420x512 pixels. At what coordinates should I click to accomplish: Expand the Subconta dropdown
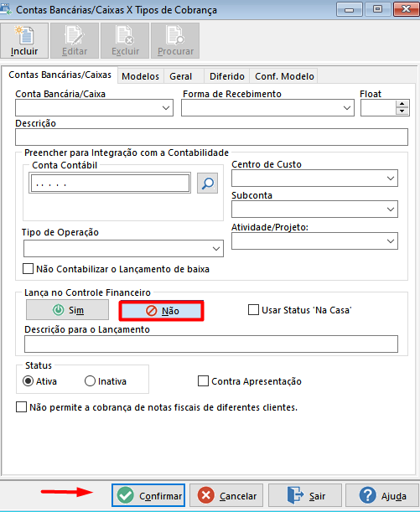(391, 209)
